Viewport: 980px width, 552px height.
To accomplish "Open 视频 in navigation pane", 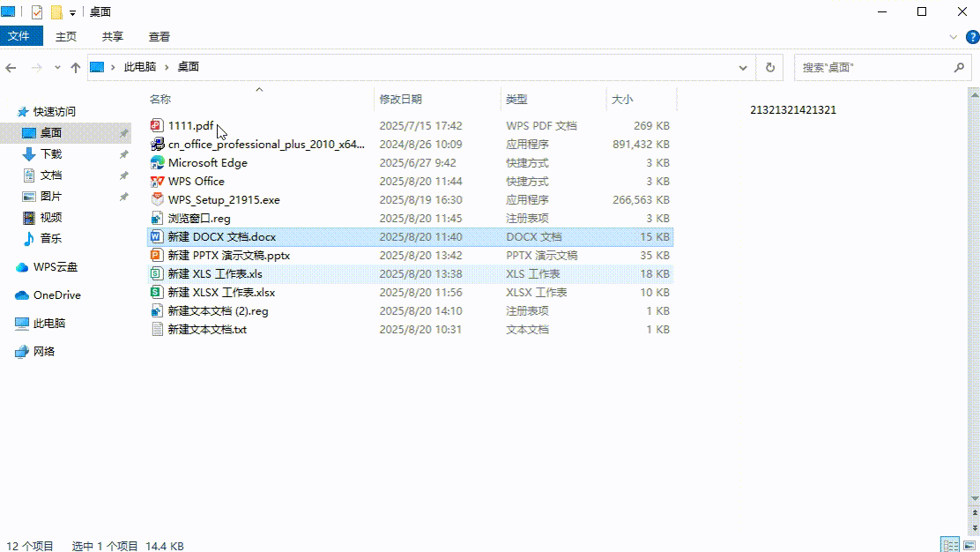I will [x=50, y=218].
